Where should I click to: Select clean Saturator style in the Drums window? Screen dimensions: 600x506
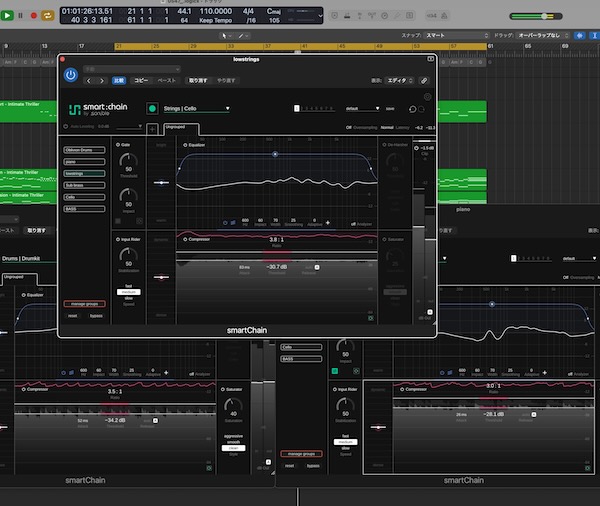pyautogui.click(x=233, y=448)
